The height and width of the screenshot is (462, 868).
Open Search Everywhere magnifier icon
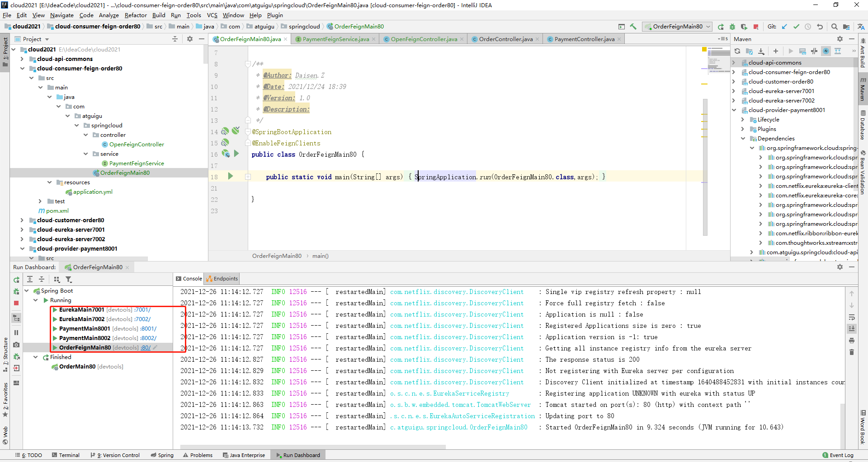(x=835, y=27)
